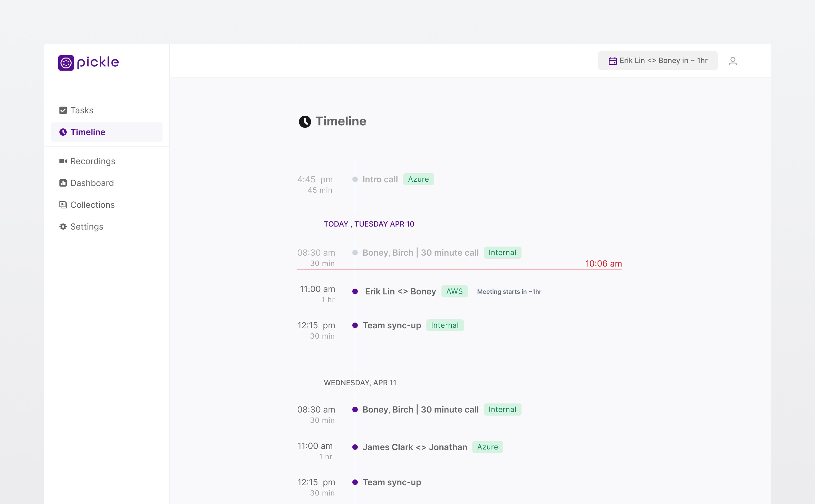
Task: Click the 11:00 am Erik Lin timeline dot
Action: (355, 291)
